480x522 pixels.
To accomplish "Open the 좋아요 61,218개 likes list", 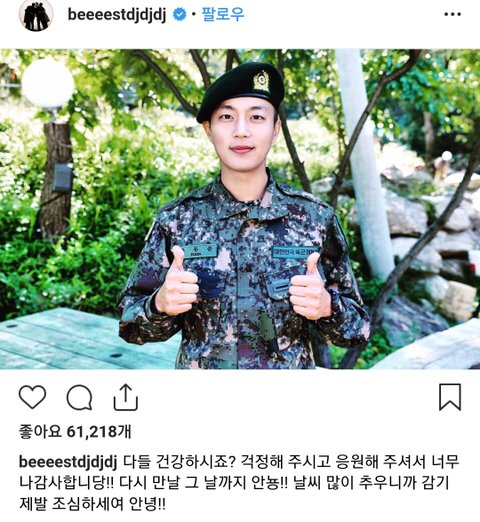I will (75, 432).
